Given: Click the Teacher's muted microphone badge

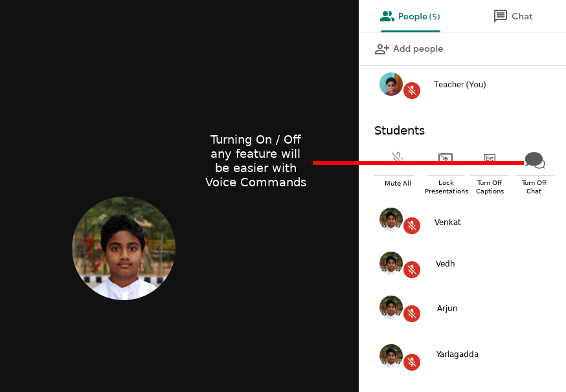Looking at the screenshot, I should point(412,91).
